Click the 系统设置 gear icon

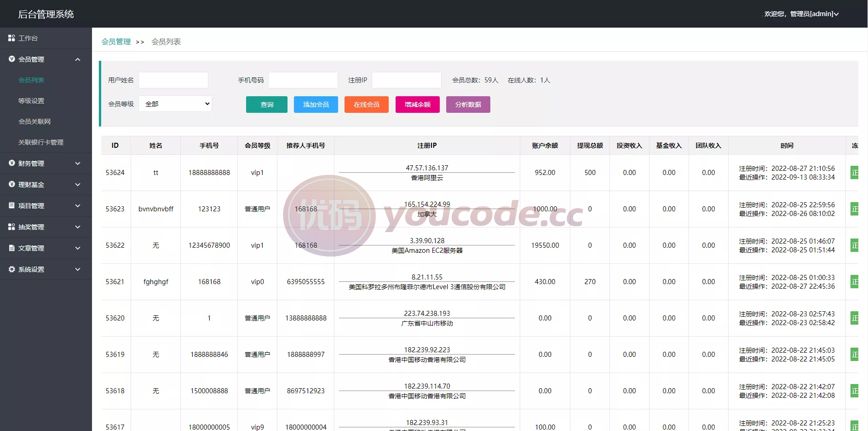tap(11, 269)
